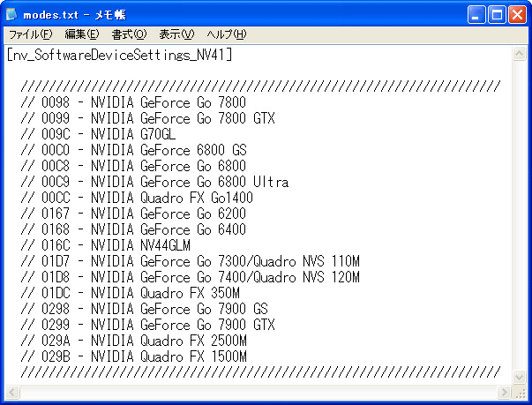Click the vertical scrollbar up arrow
532x405 pixels.
(520, 54)
